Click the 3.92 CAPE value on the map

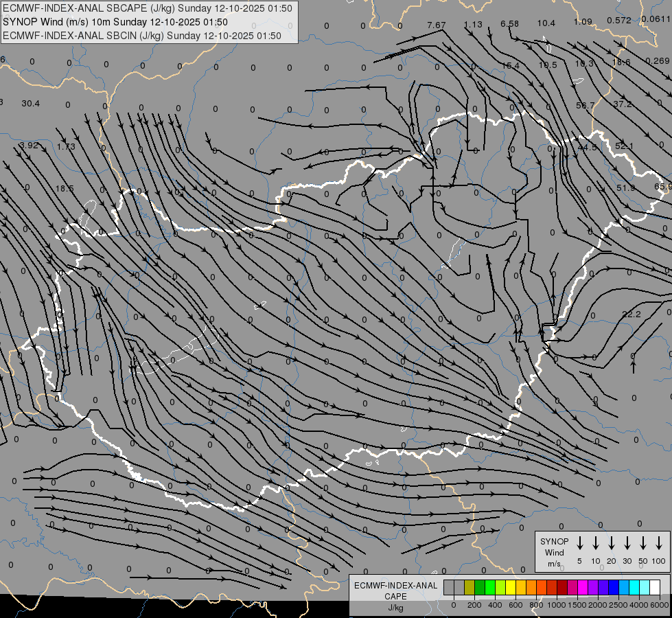[29, 146]
